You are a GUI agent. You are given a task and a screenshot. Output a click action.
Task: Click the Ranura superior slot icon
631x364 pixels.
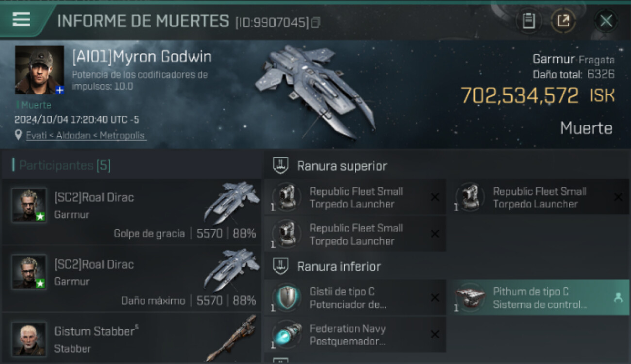281,165
